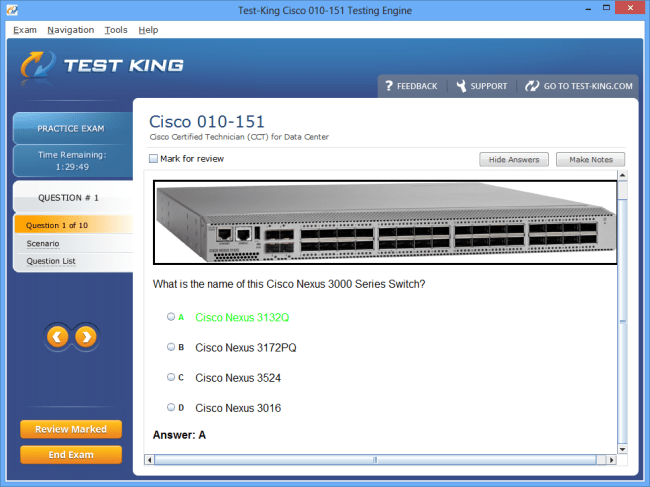The image size is (650, 487).
Task: Open the Exam menu
Action: [24, 30]
